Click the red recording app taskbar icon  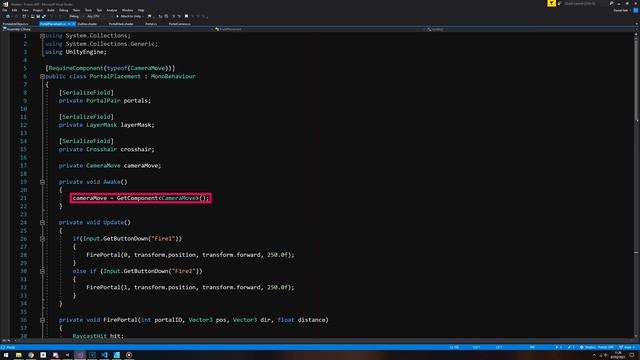click(x=129, y=355)
